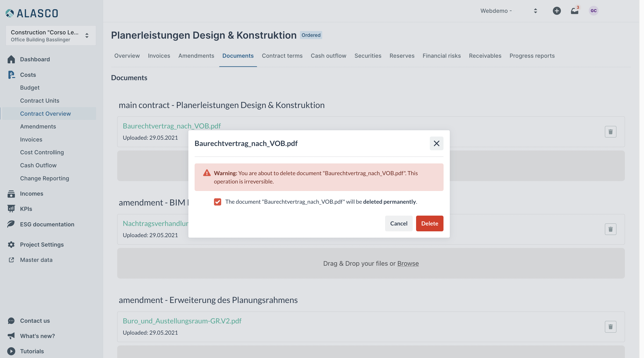Click the What's new megaphone icon
The image size is (644, 358).
(11, 336)
